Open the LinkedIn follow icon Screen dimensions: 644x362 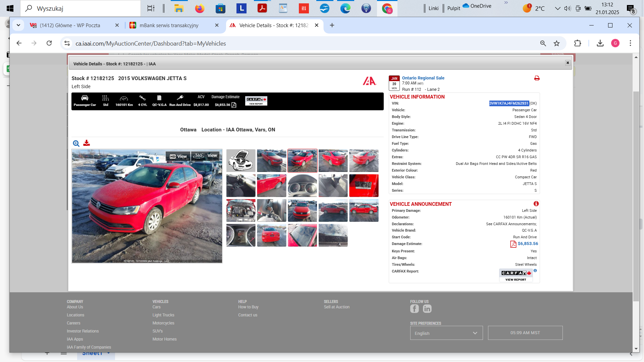[427, 309]
